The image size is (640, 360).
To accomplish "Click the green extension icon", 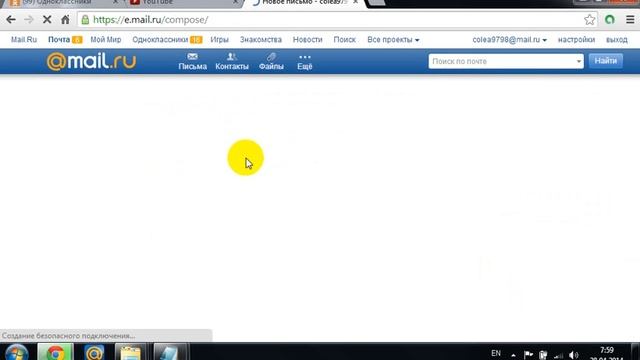I will [610, 20].
